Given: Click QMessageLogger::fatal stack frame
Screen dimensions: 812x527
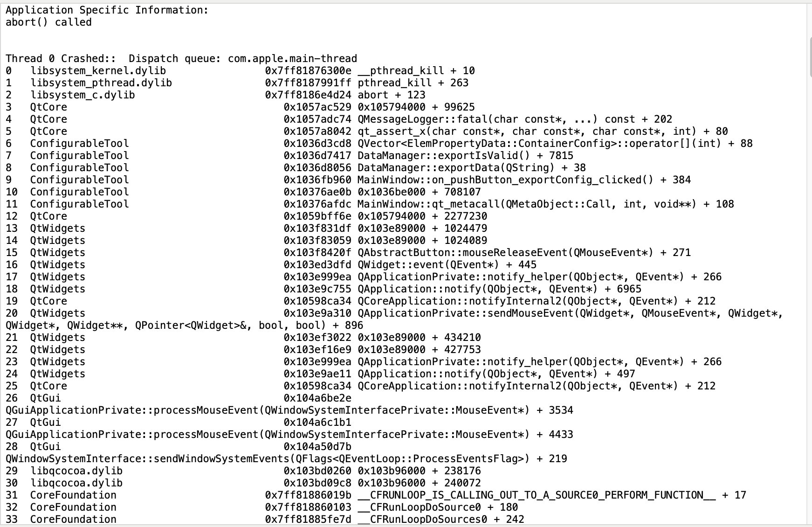Looking at the screenshot, I should point(515,119).
